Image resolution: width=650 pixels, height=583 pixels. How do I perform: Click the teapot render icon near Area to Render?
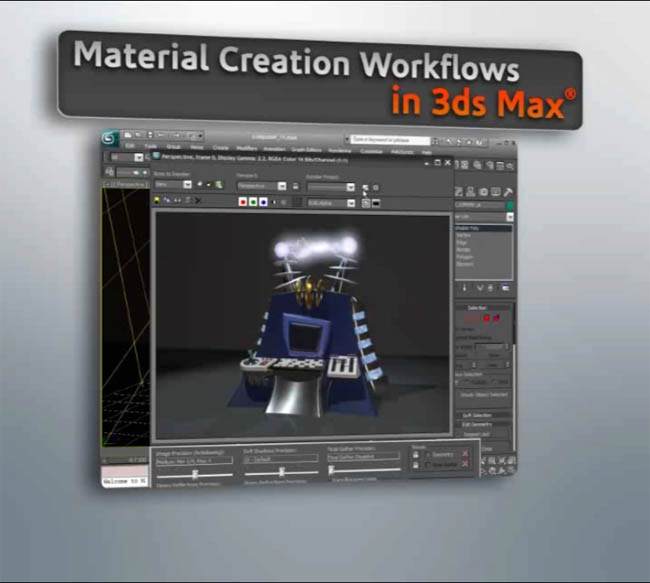point(218,185)
